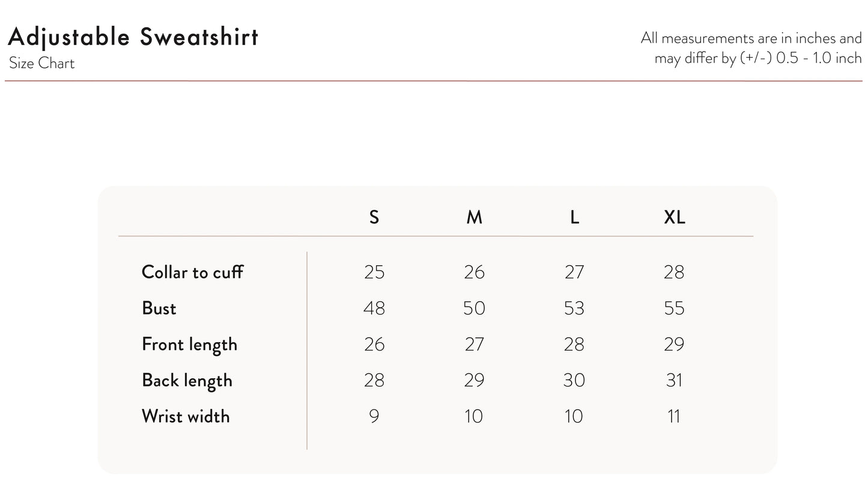Image resolution: width=868 pixels, height=490 pixels.
Task: Click the Bust row label
Action: pos(159,308)
